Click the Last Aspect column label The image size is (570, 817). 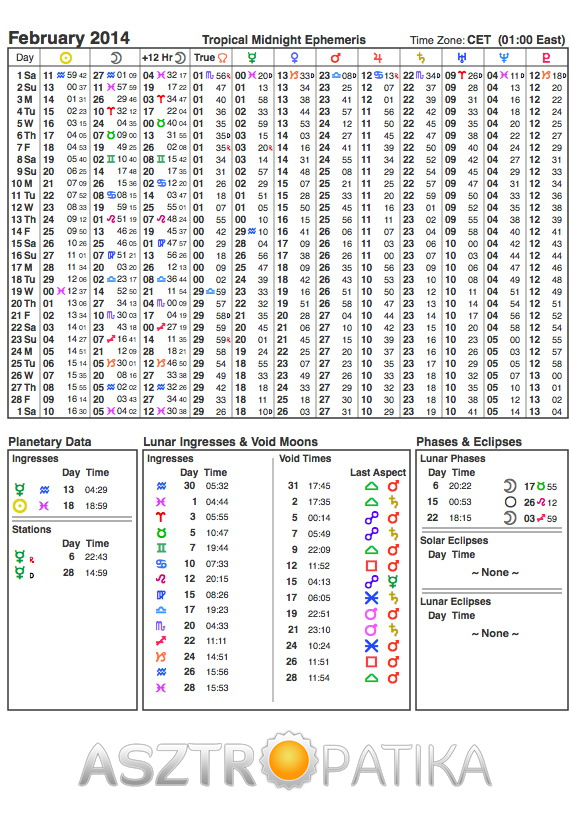(378, 473)
